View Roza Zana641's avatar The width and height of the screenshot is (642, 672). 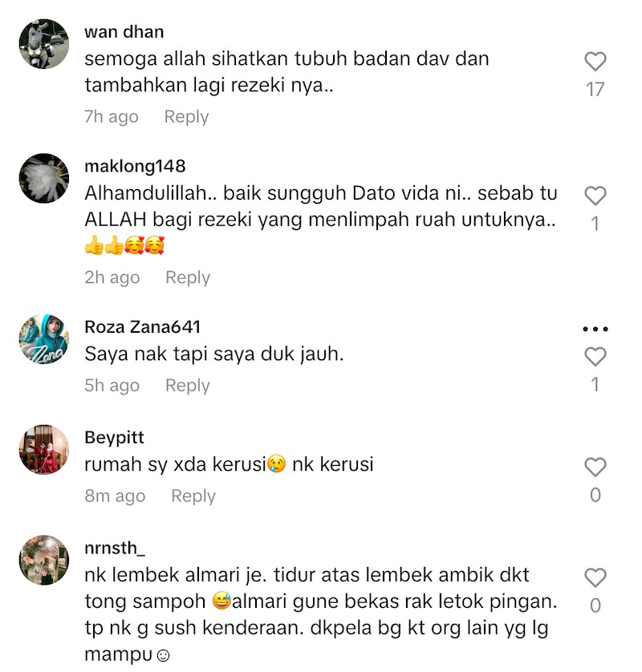point(44,339)
